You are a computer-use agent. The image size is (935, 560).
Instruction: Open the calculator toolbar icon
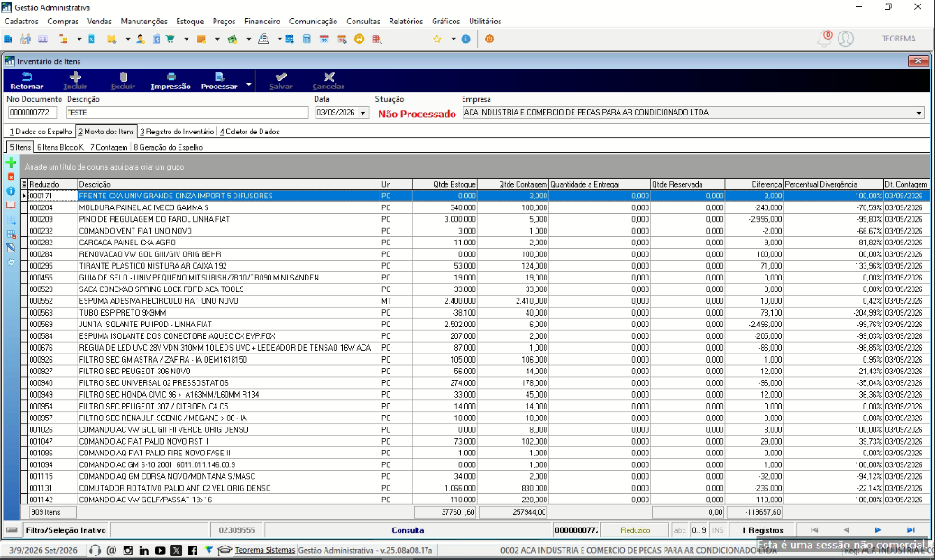pos(307,40)
